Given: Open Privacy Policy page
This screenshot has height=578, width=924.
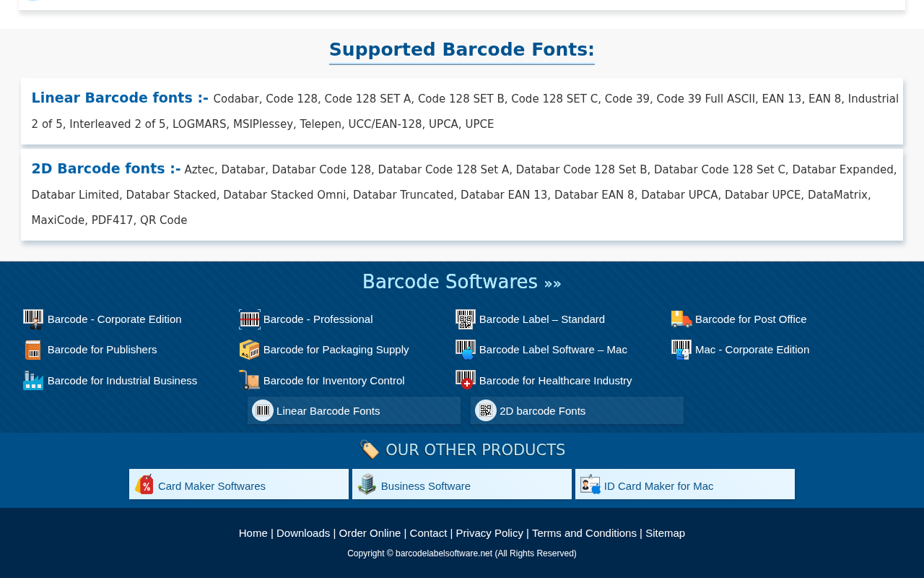Looking at the screenshot, I should pyautogui.click(x=489, y=533).
